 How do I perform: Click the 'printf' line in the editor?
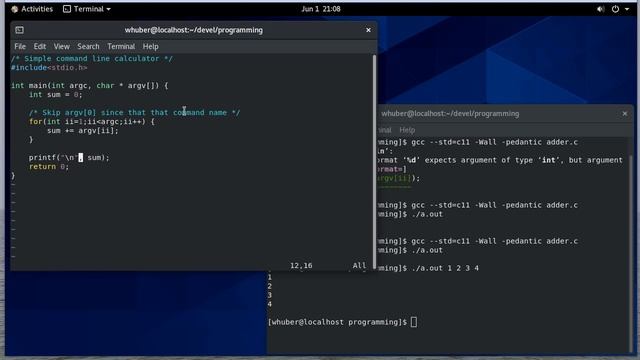tap(69, 158)
